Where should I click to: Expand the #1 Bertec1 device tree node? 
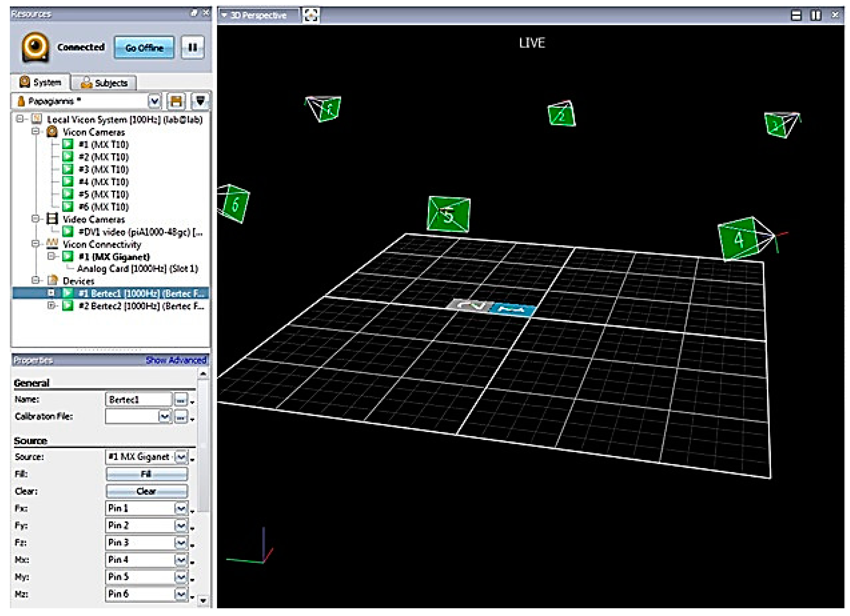[x=52, y=293]
